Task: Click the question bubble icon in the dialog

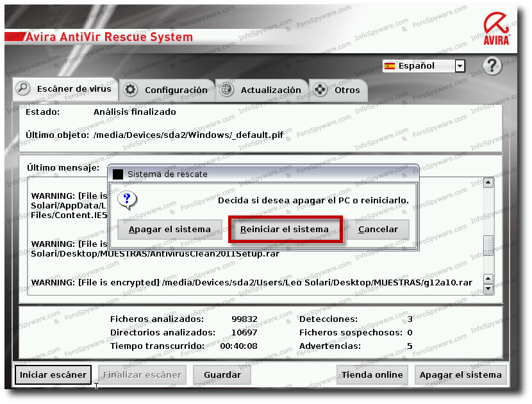Action: tap(127, 199)
